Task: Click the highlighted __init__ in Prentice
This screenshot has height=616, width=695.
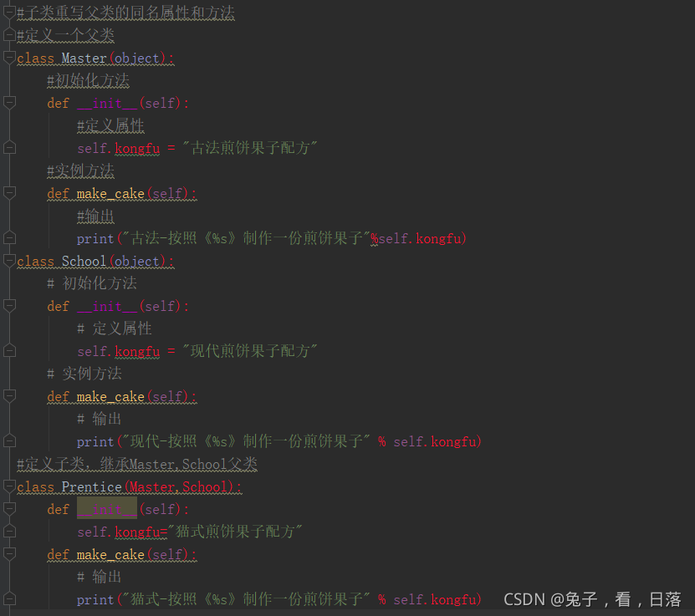Action: tap(107, 508)
